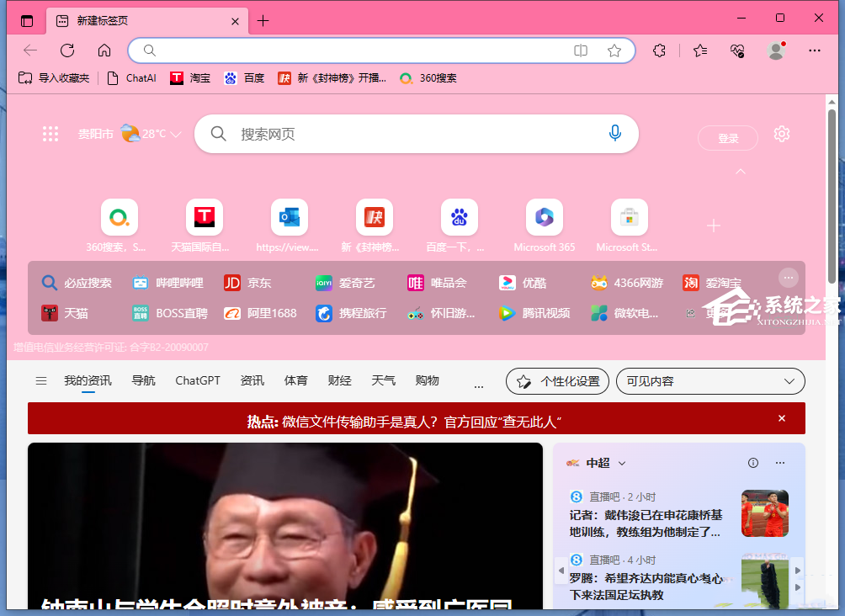Switch to the ChatGPT tab in news bar
Image resolution: width=845 pixels, height=616 pixels.
[197, 380]
